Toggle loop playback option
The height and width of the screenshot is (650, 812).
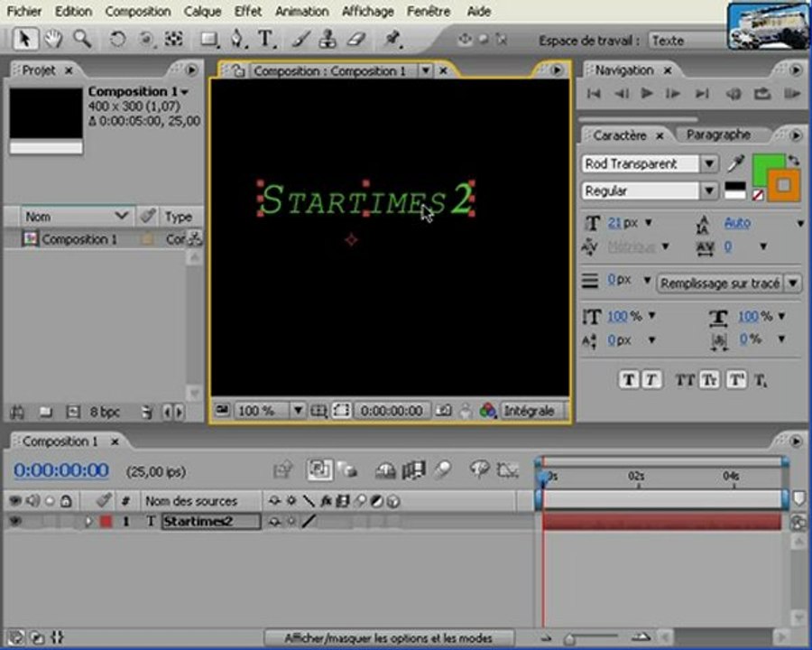click(761, 94)
